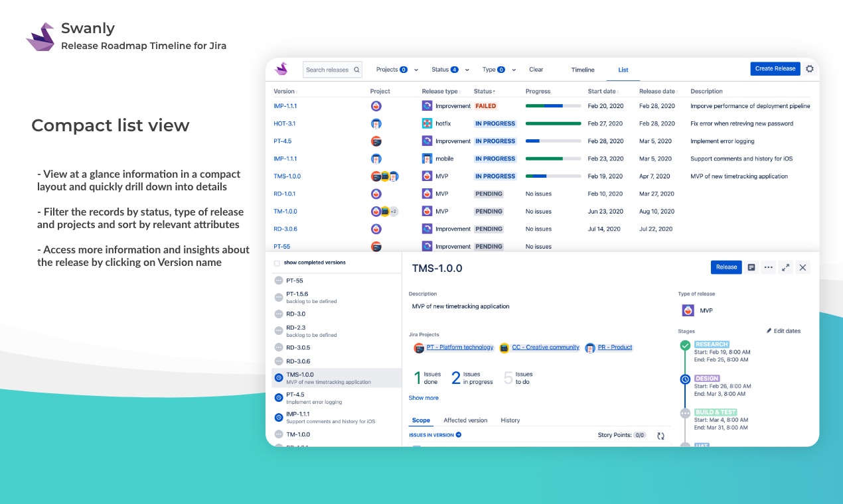Open the Swanly app logo icon
This screenshot has height=504, width=843.
(281, 69)
